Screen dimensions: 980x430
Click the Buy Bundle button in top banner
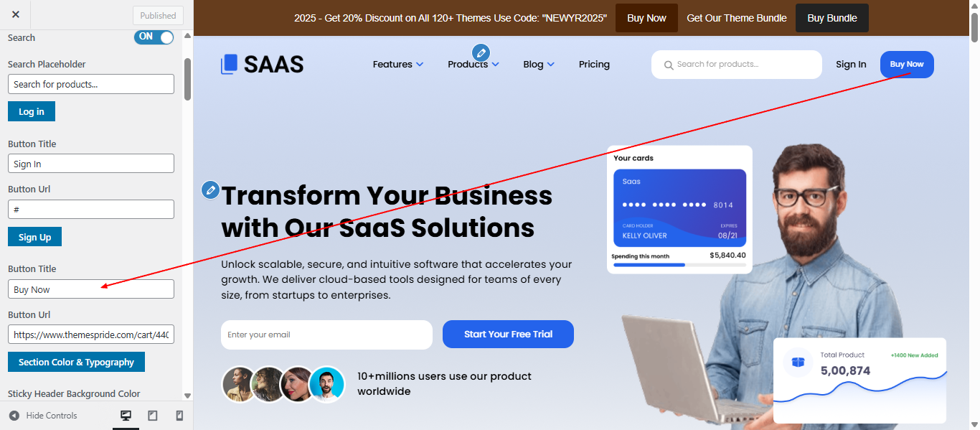point(832,18)
